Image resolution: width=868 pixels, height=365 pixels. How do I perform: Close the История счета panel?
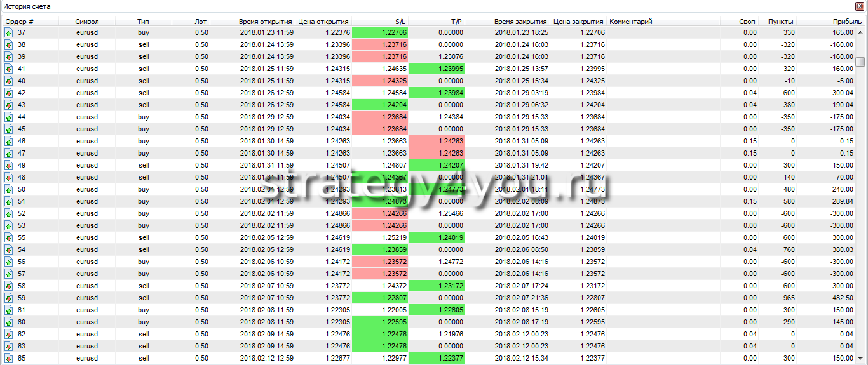click(861, 6)
